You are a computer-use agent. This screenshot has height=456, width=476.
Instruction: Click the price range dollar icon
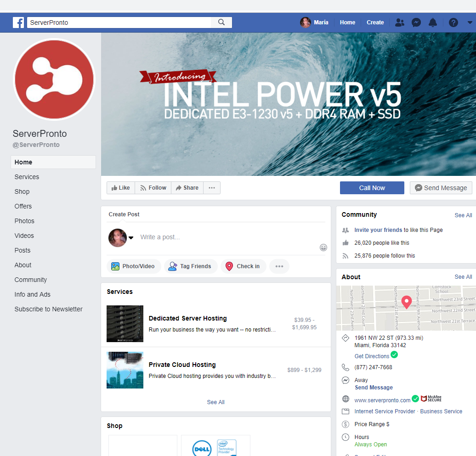[x=346, y=424]
